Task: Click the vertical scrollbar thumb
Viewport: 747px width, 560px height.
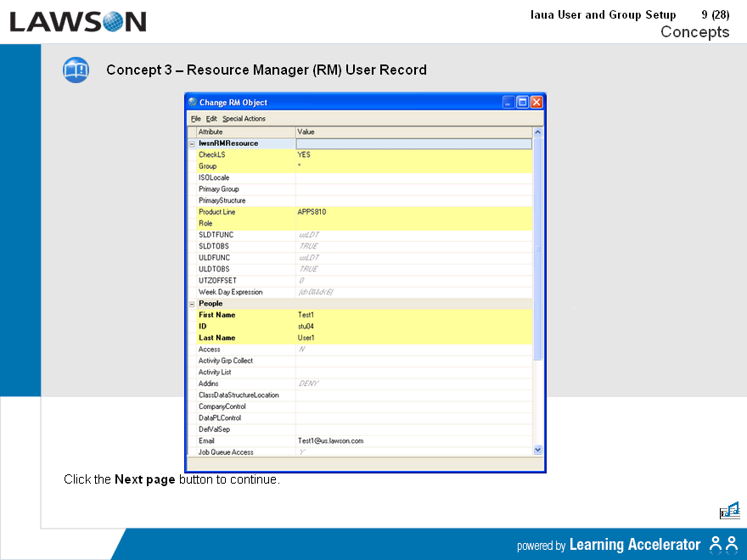Action: click(x=538, y=249)
